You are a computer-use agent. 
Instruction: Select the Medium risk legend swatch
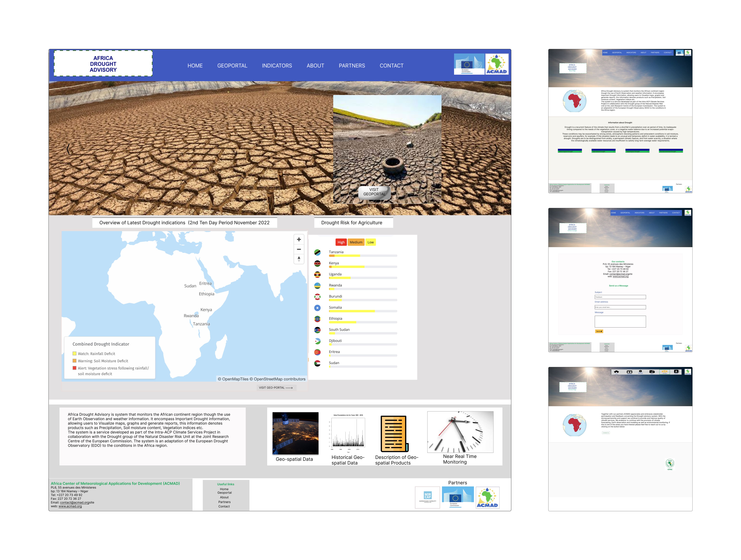(356, 242)
